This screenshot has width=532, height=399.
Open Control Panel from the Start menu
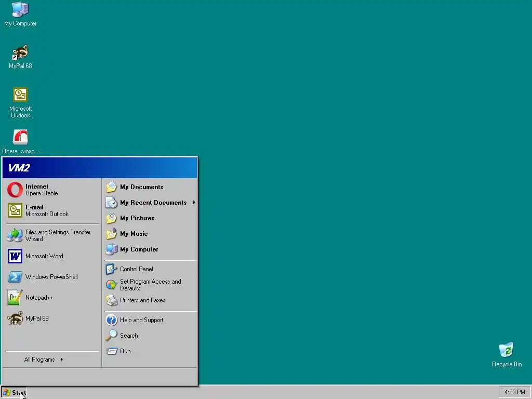pos(150,269)
